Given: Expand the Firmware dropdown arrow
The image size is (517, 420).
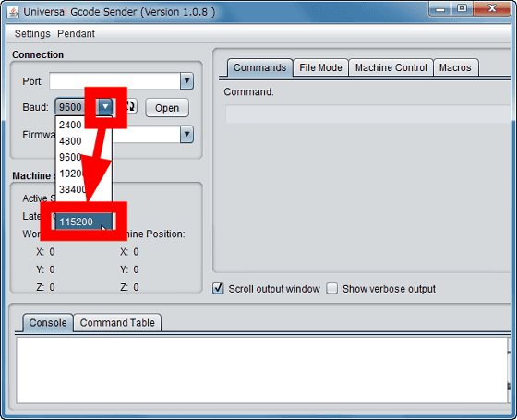Looking at the screenshot, I should click(186, 134).
